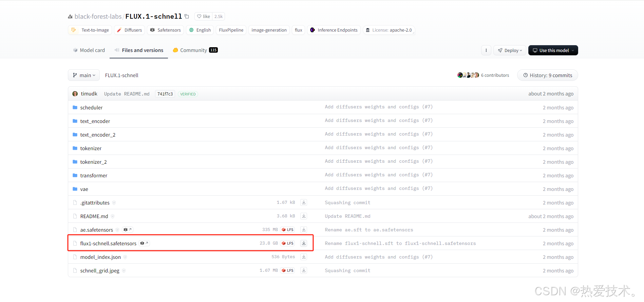Open scheduler's Add diffusers weights commit
Image resolution: width=644 pixels, height=302 pixels.
pos(379,107)
